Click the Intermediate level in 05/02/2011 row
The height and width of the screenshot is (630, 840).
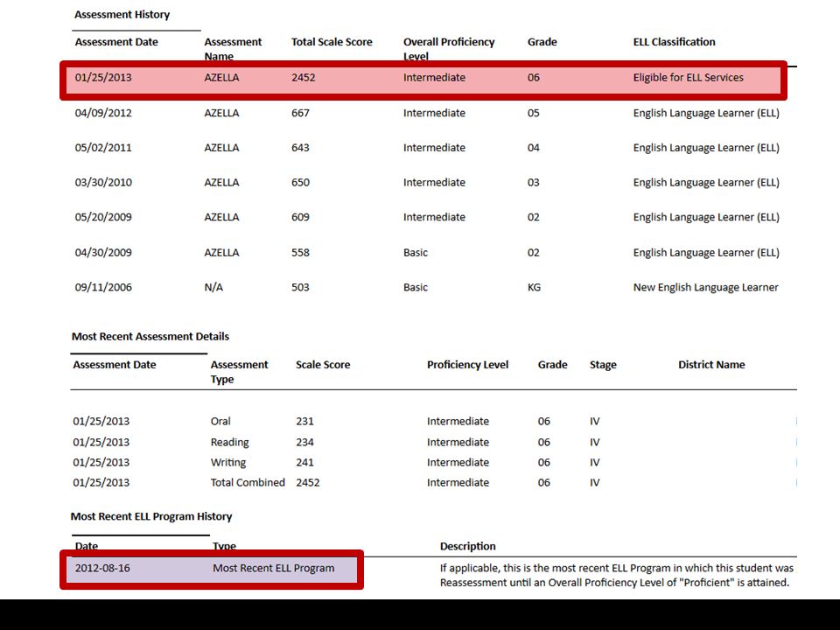tap(434, 148)
